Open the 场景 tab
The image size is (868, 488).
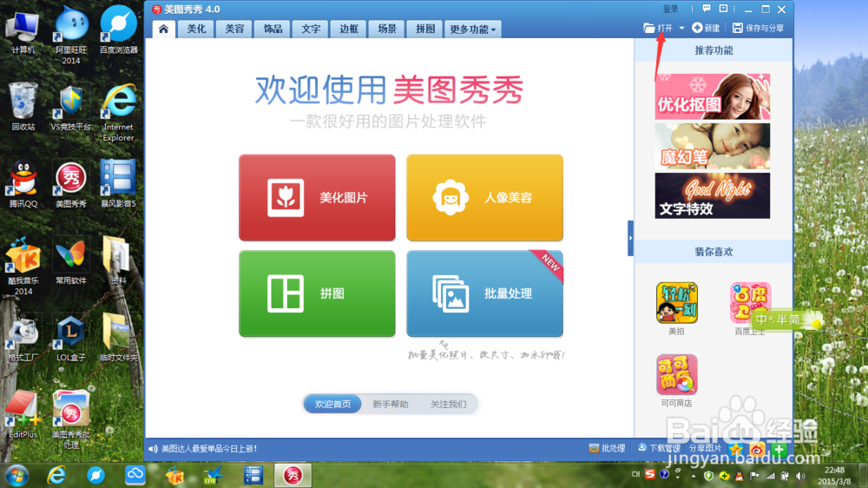(x=387, y=29)
